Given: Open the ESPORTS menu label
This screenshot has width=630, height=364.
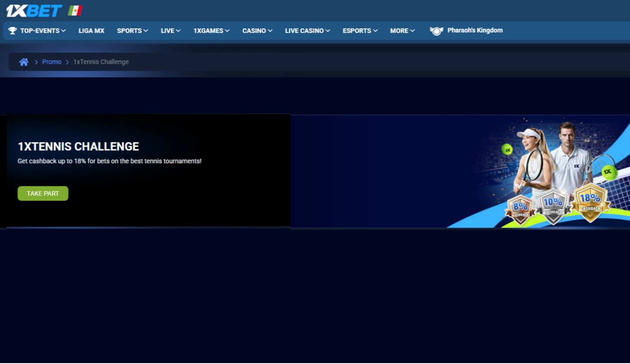Looking at the screenshot, I should coord(357,31).
